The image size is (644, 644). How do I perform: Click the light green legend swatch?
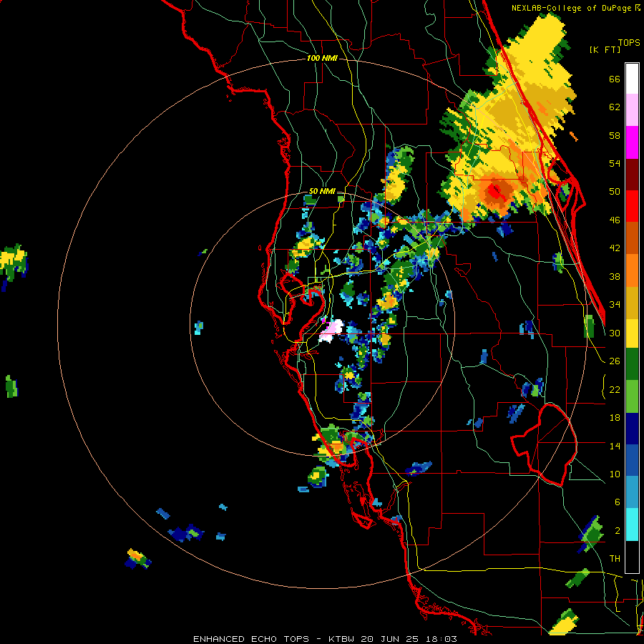(632, 396)
